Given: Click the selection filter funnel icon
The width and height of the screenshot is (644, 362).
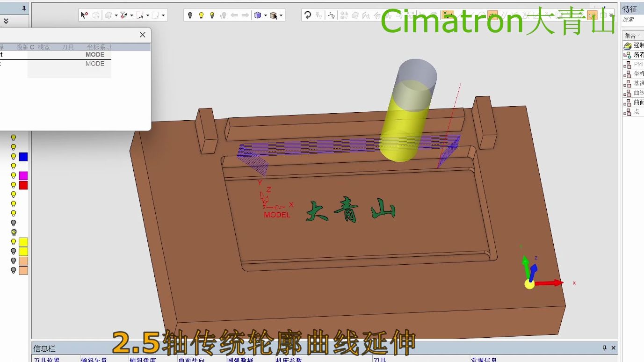Looking at the screenshot, I should click(x=123, y=15).
